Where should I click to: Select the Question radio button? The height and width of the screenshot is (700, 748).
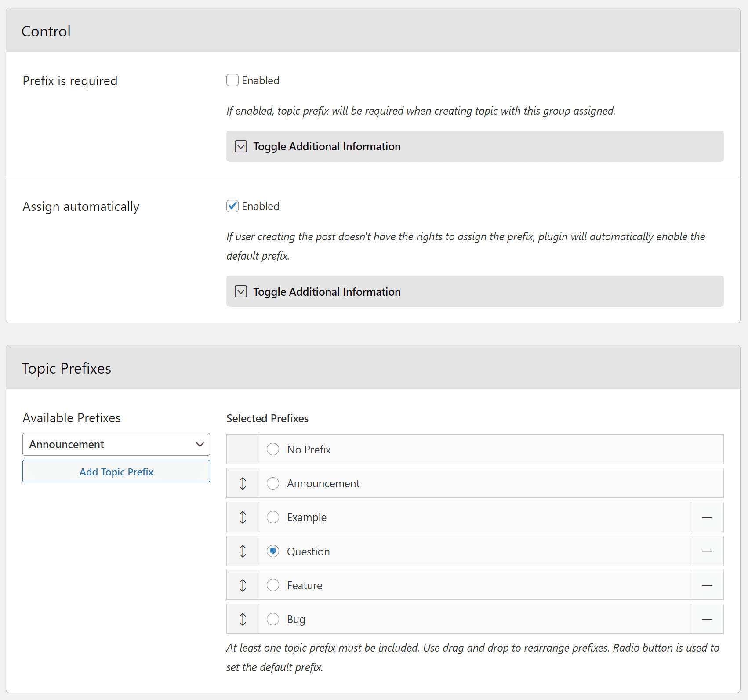click(x=273, y=551)
